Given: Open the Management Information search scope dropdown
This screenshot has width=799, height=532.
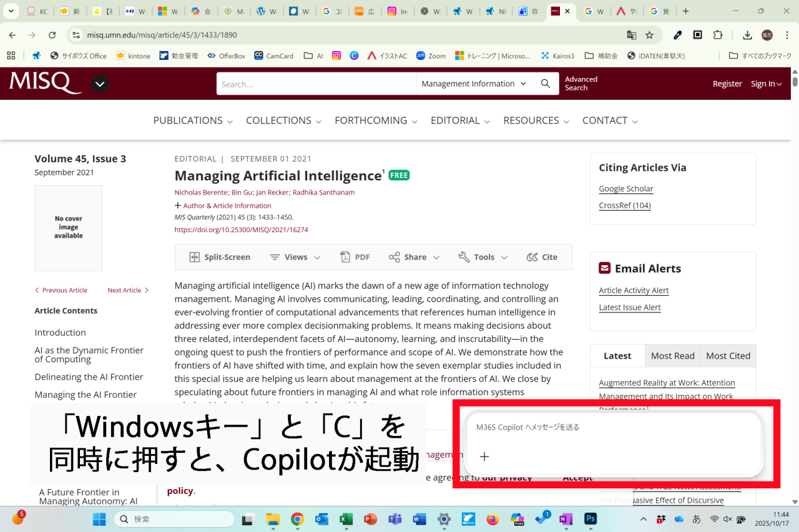Looking at the screenshot, I should 474,84.
